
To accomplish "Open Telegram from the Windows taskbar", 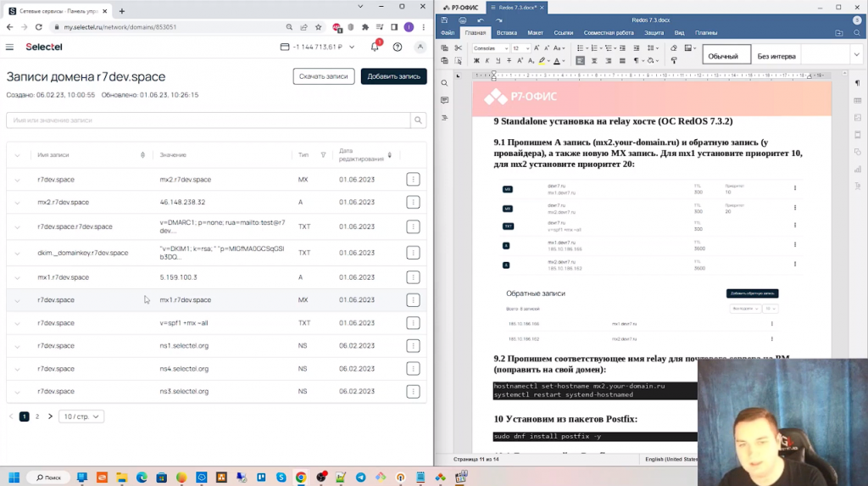I will point(360,478).
